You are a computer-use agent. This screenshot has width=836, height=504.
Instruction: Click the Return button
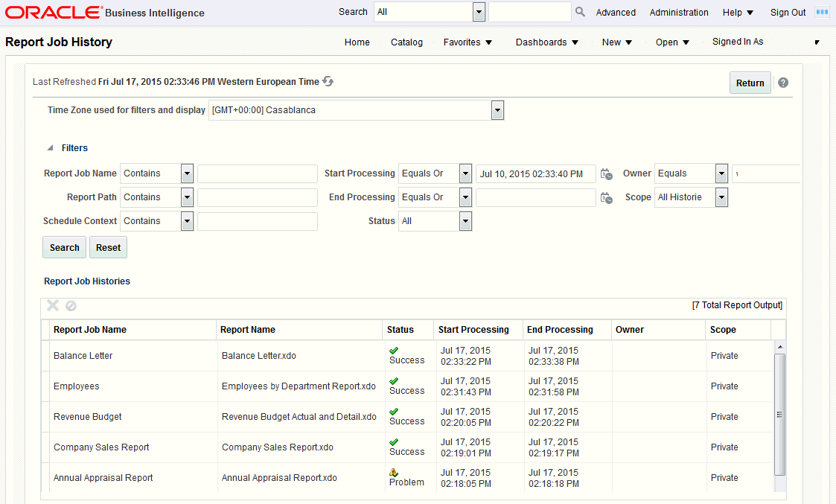(750, 83)
